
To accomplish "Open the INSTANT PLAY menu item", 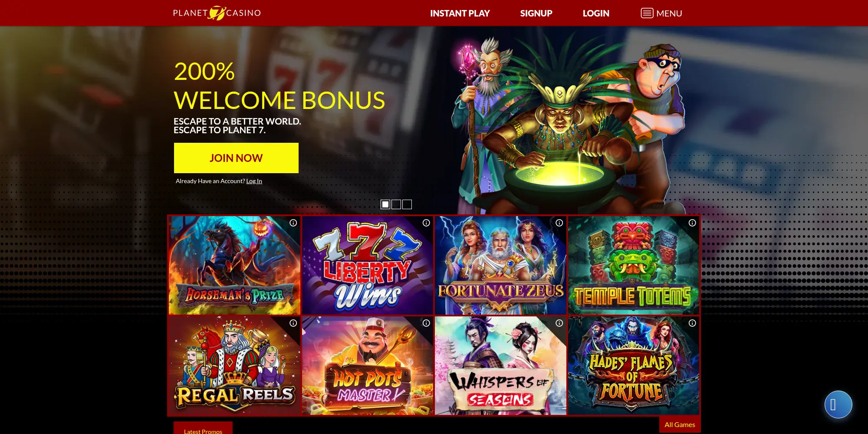I will [x=460, y=13].
